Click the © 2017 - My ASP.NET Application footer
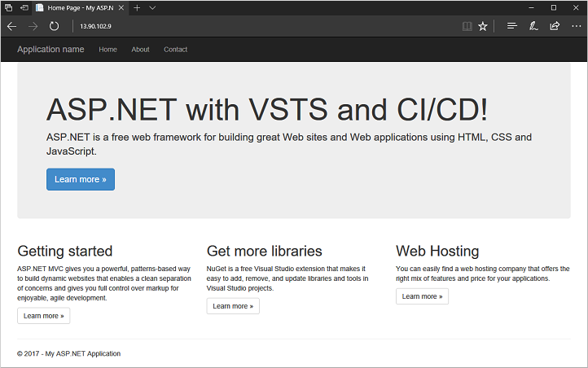Image resolution: width=588 pixels, height=368 pixels. click(69, 354)
